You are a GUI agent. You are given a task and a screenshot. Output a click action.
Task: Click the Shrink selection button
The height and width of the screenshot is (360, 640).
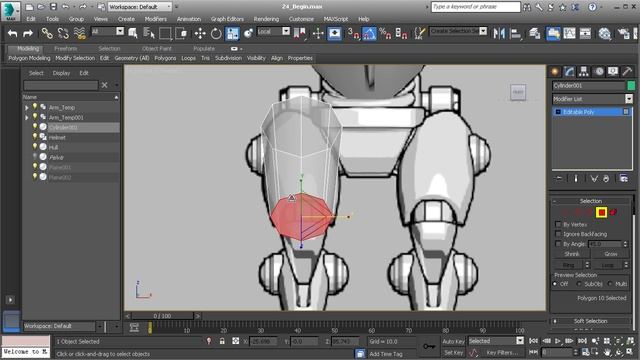[571, 254]
